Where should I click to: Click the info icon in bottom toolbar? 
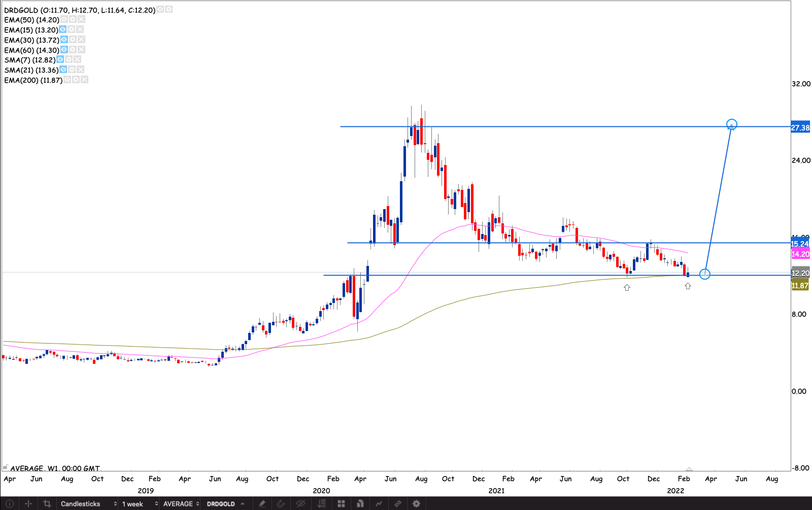point(9,504)
